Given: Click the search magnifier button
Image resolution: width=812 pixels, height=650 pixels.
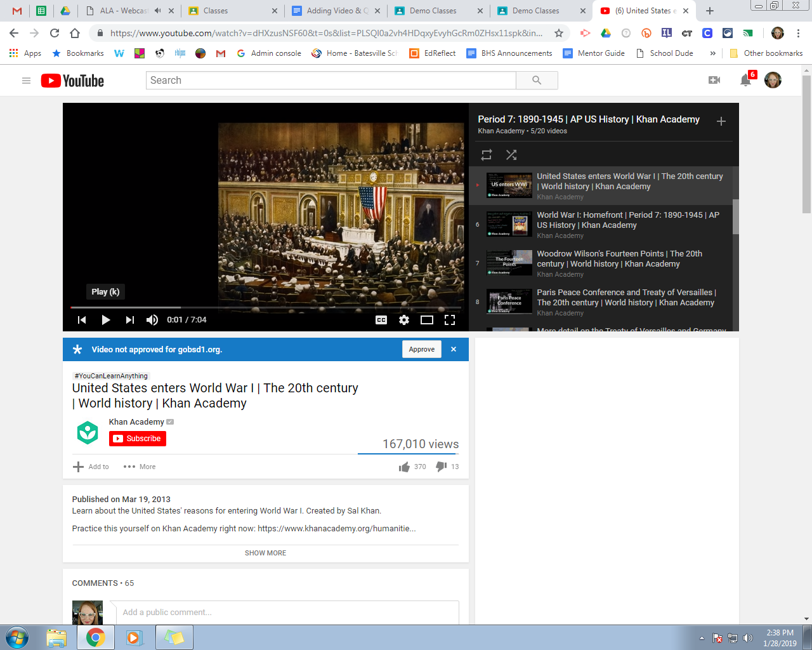Looking at the screenshot, I should (x=537, y=81).
